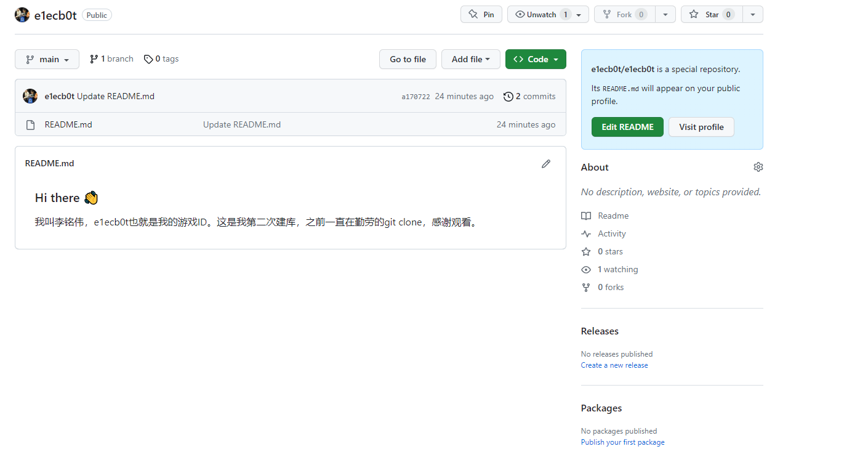Expand the Fork options dropdown arrow
The width and height of the screenshot is (868, 457).
[665, 14]
